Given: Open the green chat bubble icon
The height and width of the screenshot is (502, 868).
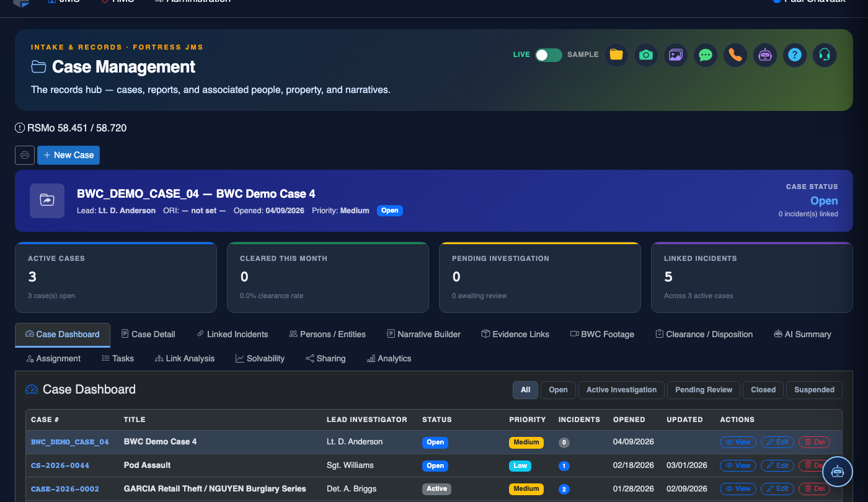Looking at the screenshot, I should point(705,55).
